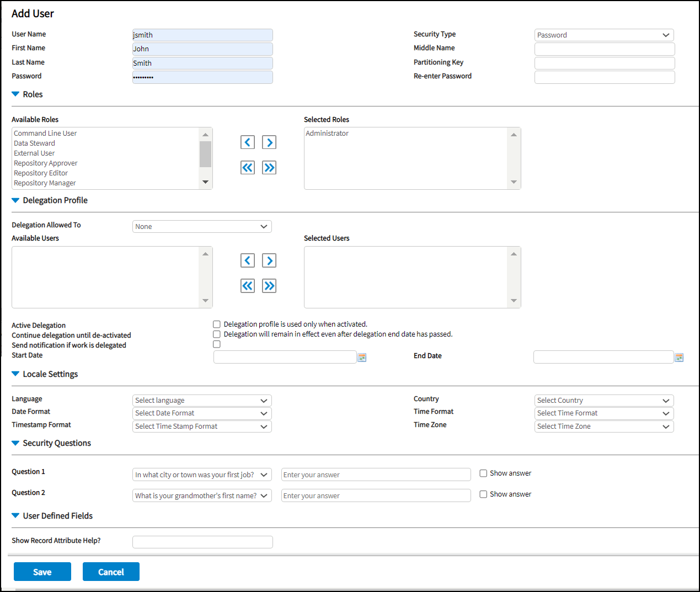Screen dimensions: 700x592
Task: Move selected role to Selected Roles list
Action: pos(269,142)
